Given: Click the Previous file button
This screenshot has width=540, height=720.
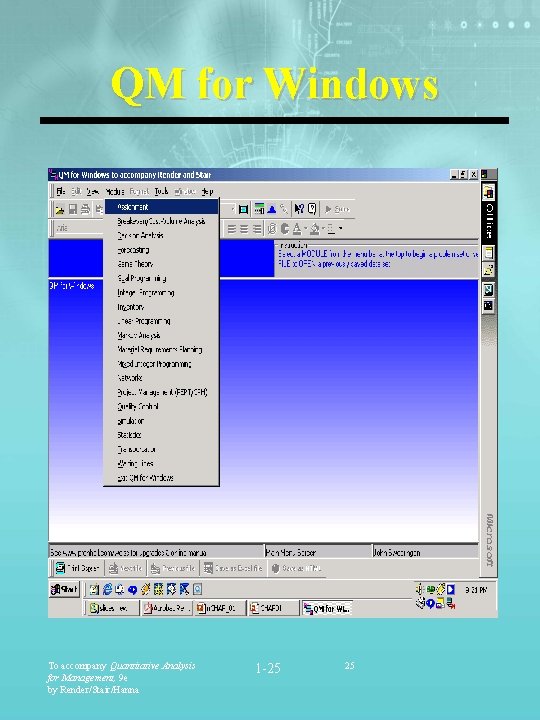Looking at the screenshot, I should pos(173,568).
